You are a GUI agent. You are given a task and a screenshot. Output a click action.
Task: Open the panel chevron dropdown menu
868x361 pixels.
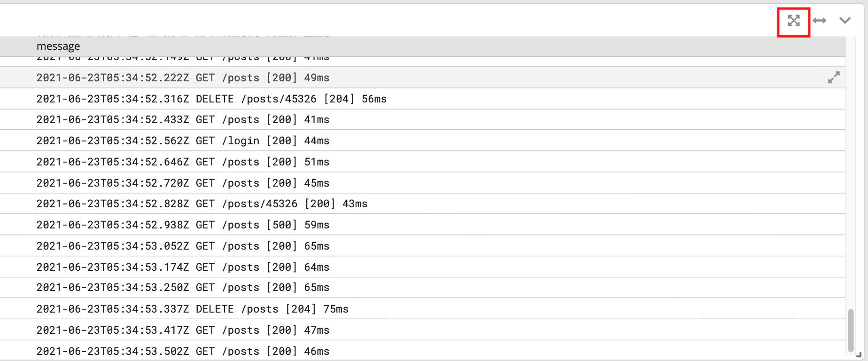coord(845,21)
